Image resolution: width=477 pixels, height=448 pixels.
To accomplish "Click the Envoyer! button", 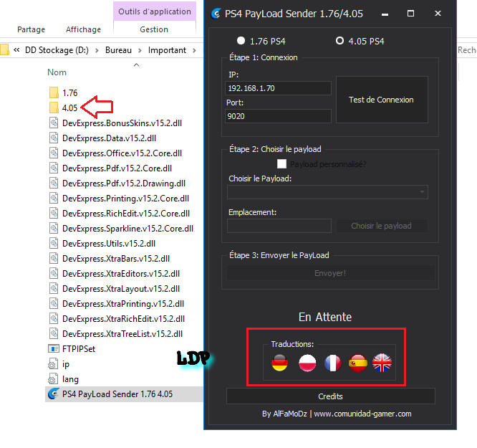I will 330,273.
